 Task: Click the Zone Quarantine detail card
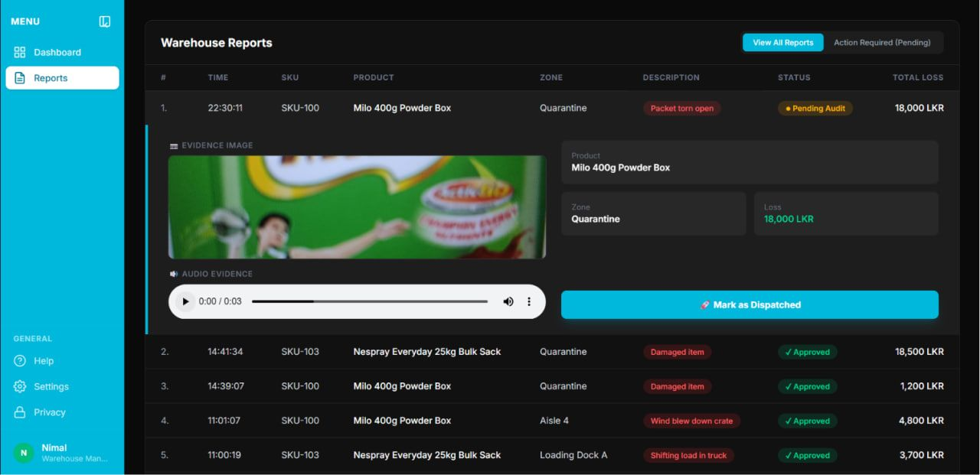click(x=654, y=213)
